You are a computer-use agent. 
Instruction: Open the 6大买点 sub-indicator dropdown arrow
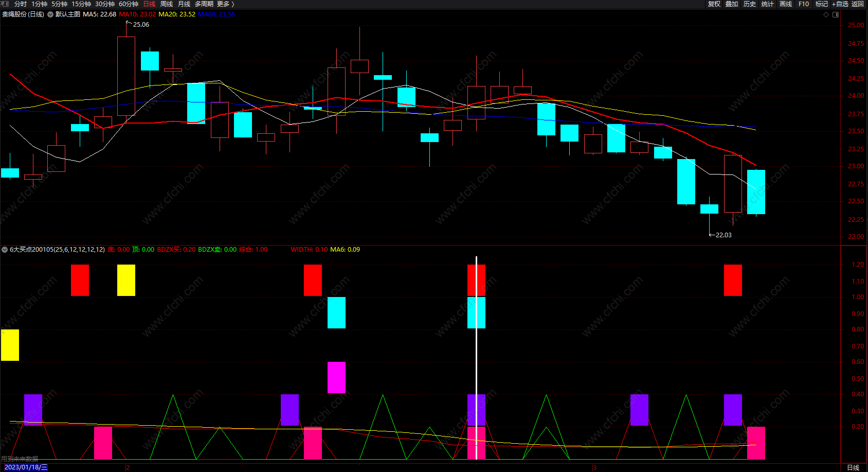point(5,250)
